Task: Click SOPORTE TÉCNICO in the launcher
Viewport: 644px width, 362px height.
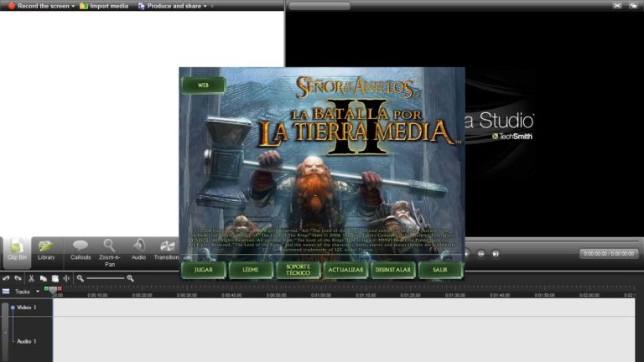Action: point(298,270)
